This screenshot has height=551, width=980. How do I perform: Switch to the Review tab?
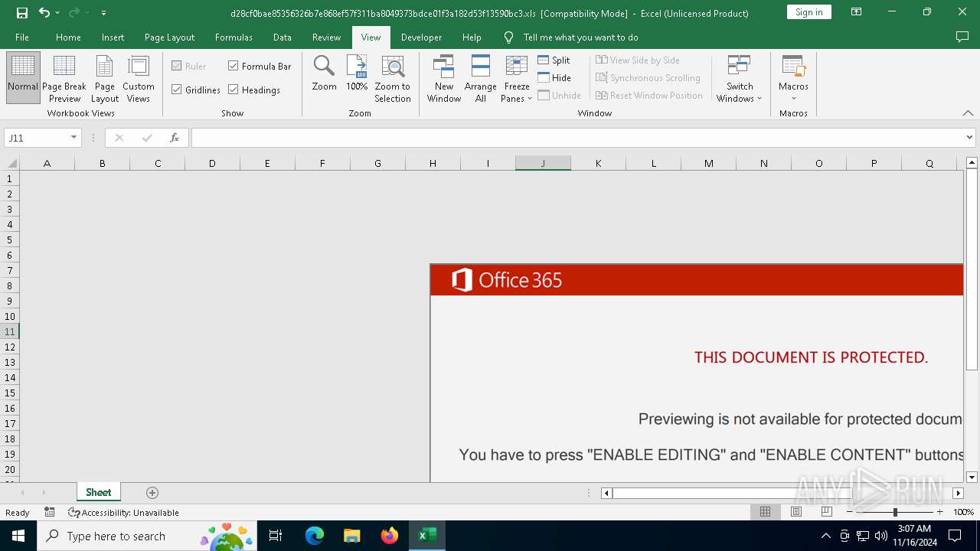tap(326, 37)
